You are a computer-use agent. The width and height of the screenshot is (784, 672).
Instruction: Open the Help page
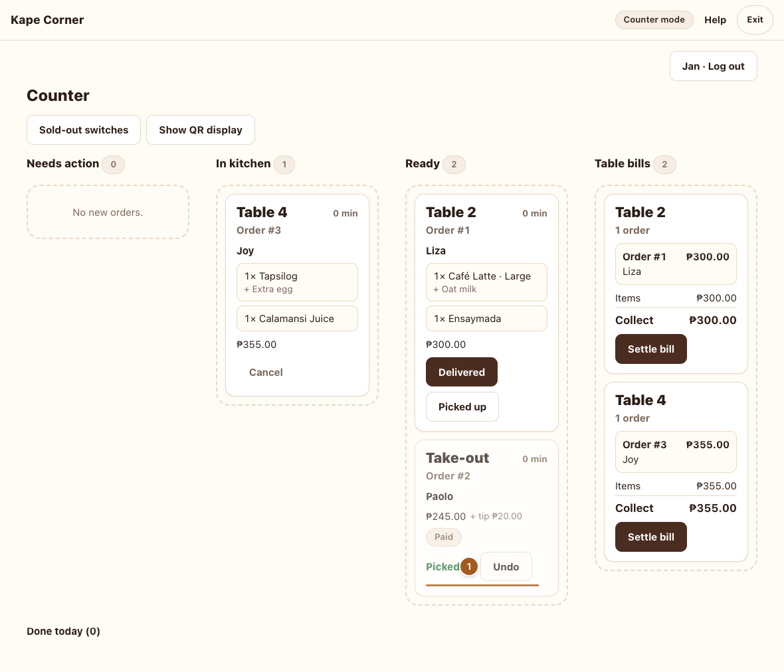715,20
